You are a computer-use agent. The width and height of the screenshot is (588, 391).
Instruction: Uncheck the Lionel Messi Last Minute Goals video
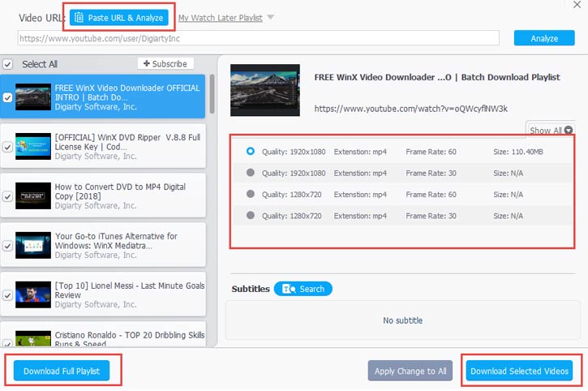[7, 295]
